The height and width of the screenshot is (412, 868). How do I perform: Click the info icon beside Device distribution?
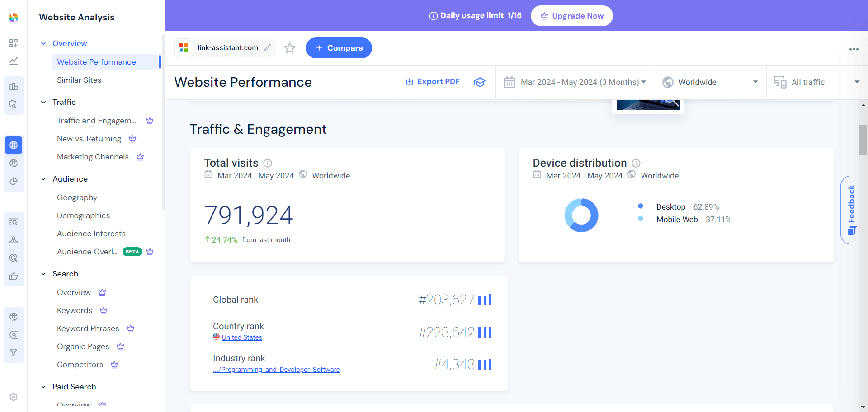coord(636,163)
